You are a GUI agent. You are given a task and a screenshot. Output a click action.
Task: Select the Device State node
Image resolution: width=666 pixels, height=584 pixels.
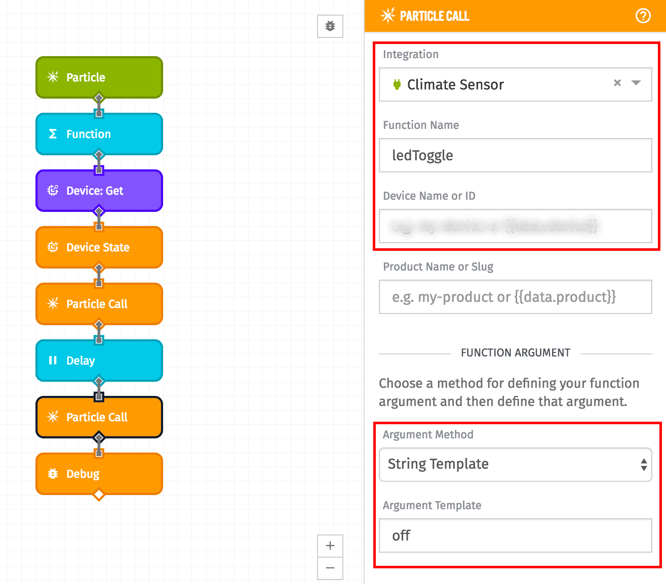pos(99,247)
